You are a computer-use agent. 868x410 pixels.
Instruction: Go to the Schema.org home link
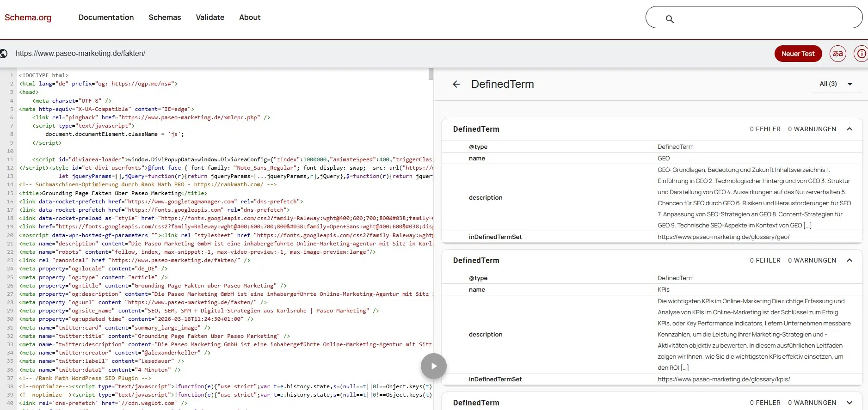coord(28,17)
